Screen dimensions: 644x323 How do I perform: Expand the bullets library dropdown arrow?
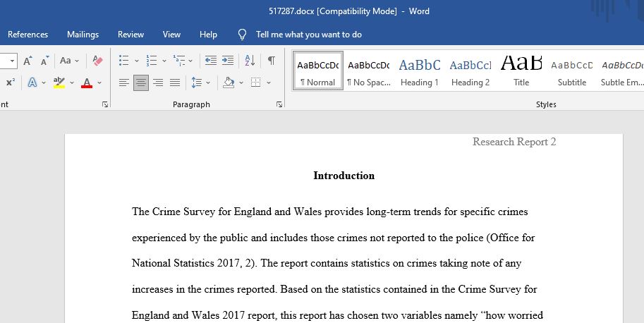coord(137,61)
